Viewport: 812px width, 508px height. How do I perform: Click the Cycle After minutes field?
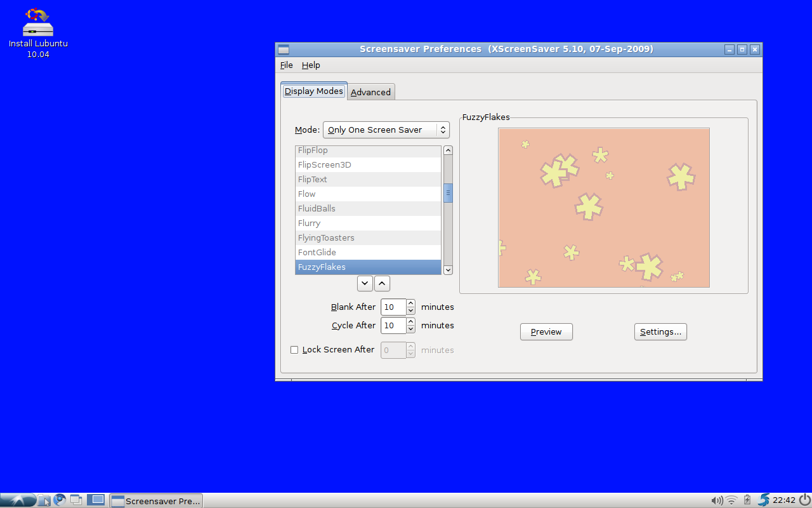(393, 326)
